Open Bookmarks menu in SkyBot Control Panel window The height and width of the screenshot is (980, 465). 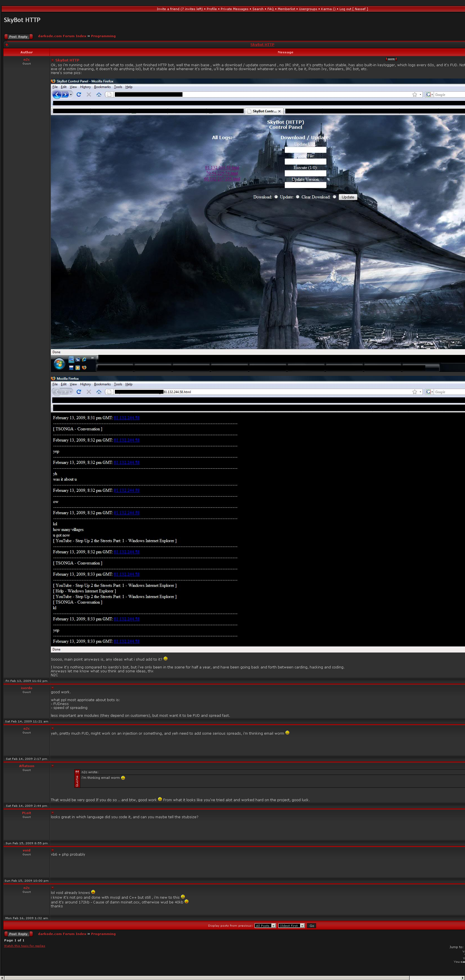click(102, 87)
